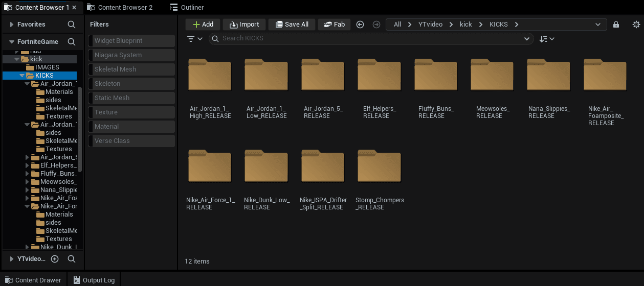Search within the FortniteGame tree icon
Screen dimensions: 644x286
coord(72,42)
